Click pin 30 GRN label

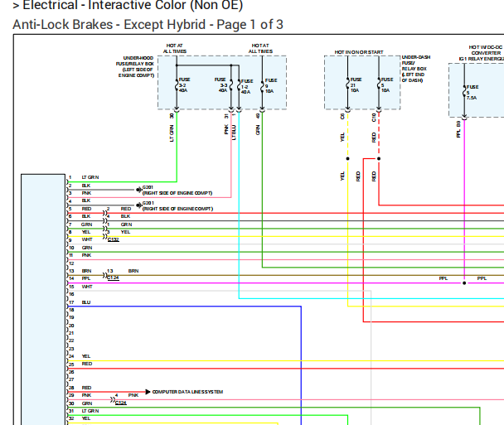[87, 403]
